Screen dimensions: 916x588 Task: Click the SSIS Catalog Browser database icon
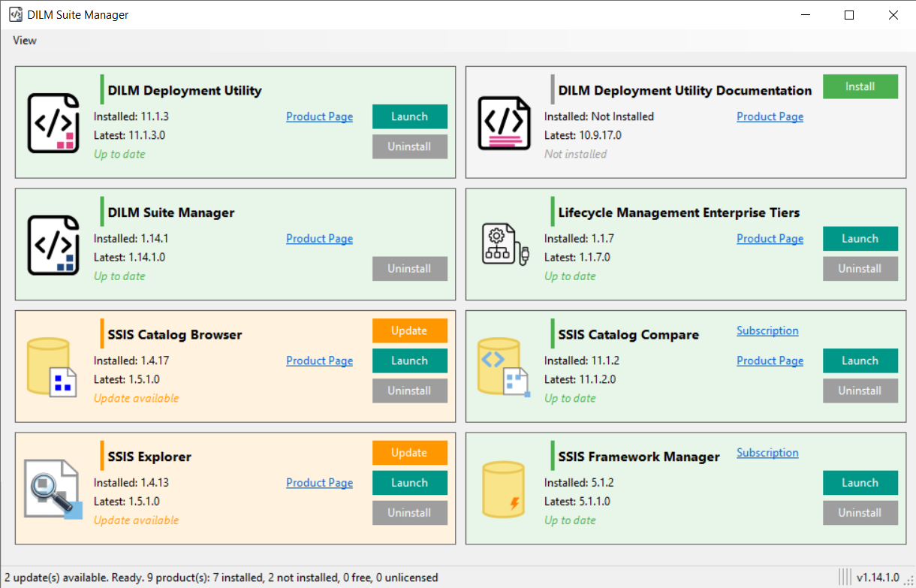(52, 367)
